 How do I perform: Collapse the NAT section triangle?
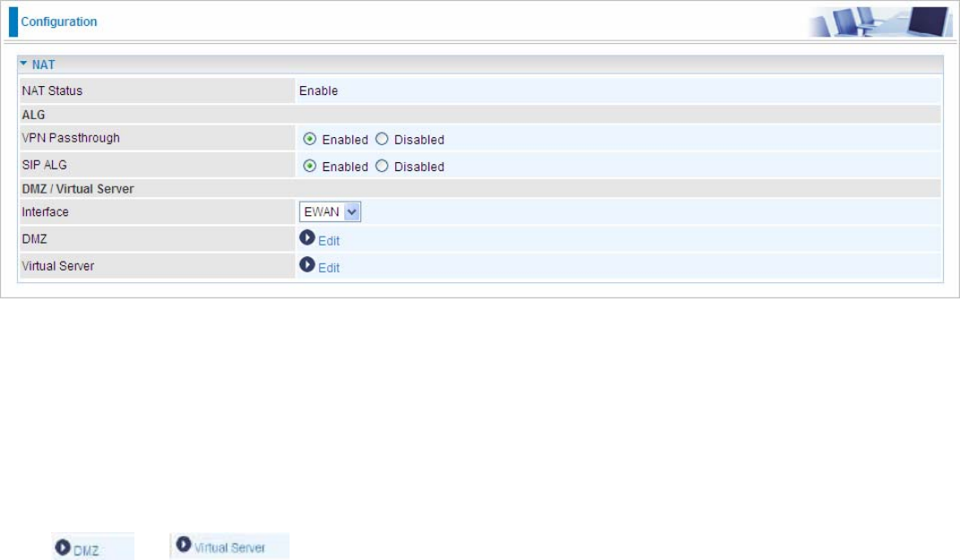click(x=23, y=63)
